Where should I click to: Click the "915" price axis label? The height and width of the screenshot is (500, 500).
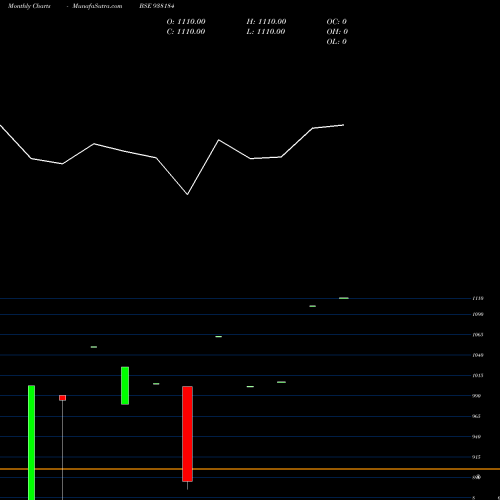point(476,457)
